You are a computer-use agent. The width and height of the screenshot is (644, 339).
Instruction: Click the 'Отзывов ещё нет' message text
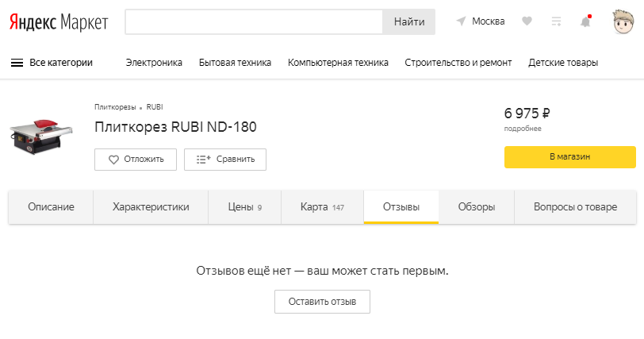point(323,271)
